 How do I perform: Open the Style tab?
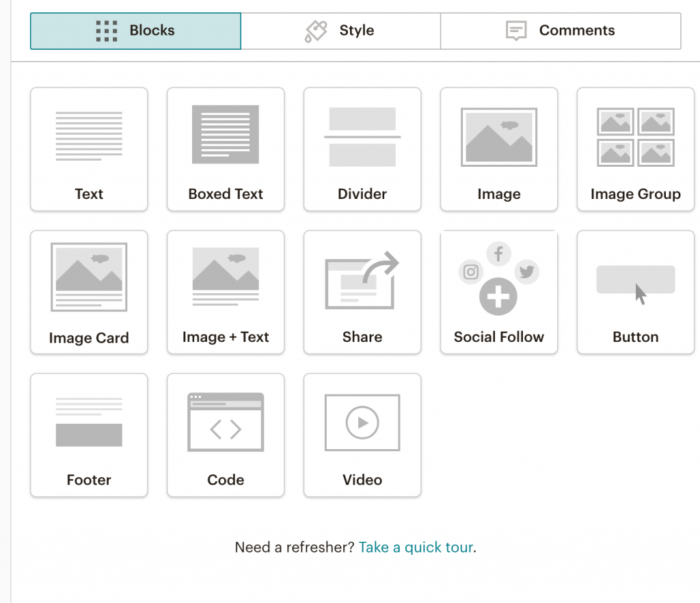click(340, 31)
